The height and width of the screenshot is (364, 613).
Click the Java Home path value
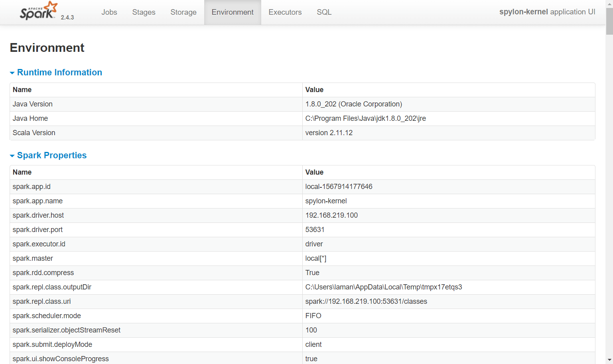365,118
